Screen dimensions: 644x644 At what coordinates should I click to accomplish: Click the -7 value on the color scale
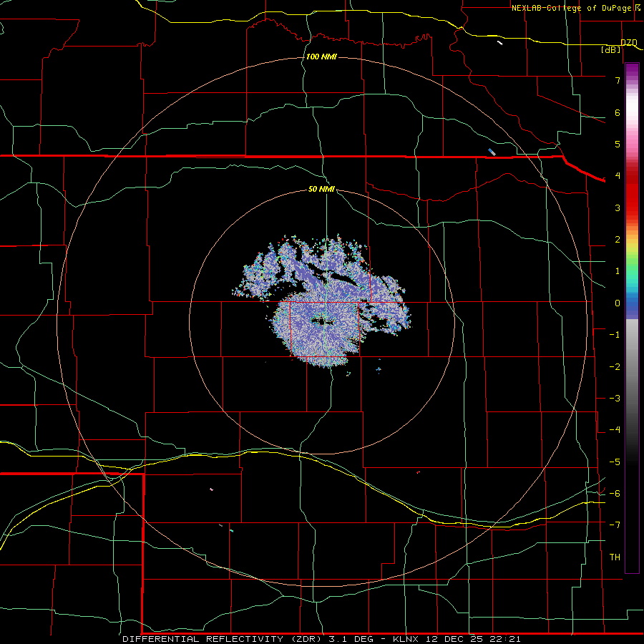[615, 525]
